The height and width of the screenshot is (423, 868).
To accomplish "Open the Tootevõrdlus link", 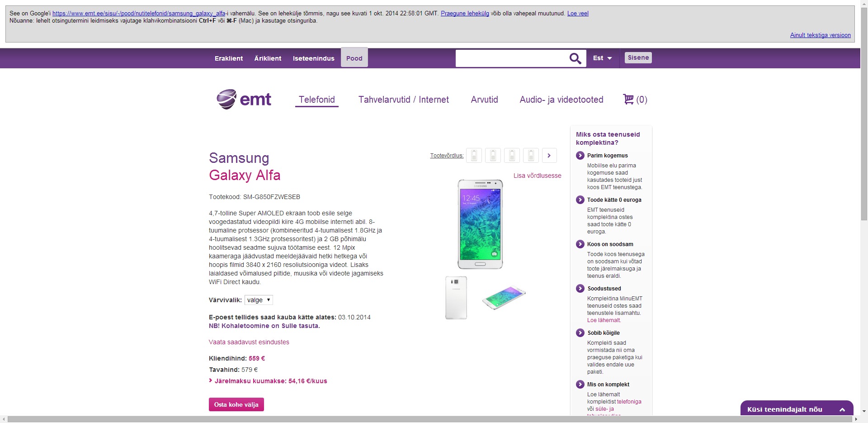I will [x=447, y=156].
